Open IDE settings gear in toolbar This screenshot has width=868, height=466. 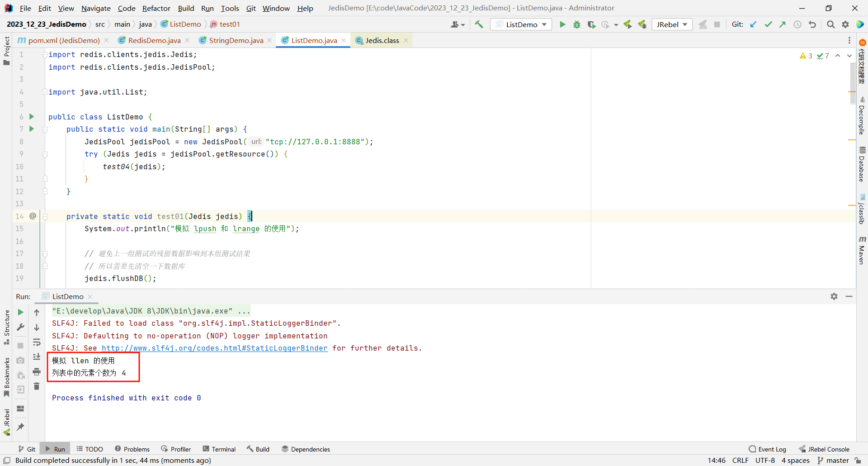845,24
